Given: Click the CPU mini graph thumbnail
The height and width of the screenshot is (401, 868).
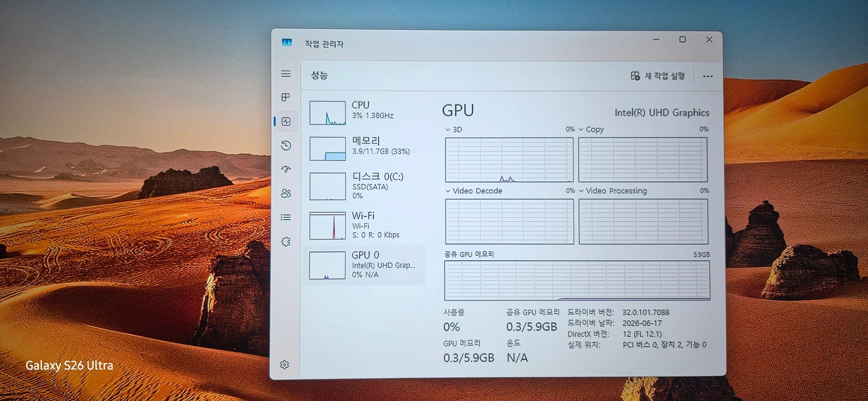Looking at the screenshot, I should pos(327,113).
